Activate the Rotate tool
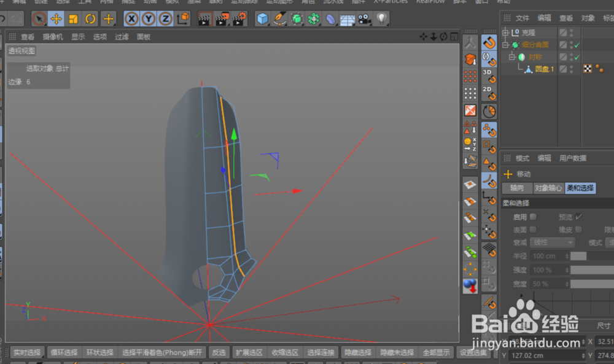This screenshot has height=364, width=614. pos(90,18)
